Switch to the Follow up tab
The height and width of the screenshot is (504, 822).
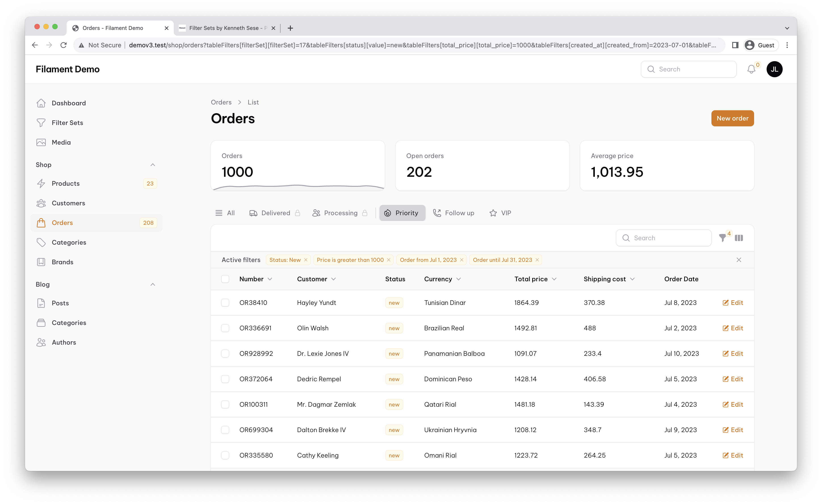click(454, 213)
